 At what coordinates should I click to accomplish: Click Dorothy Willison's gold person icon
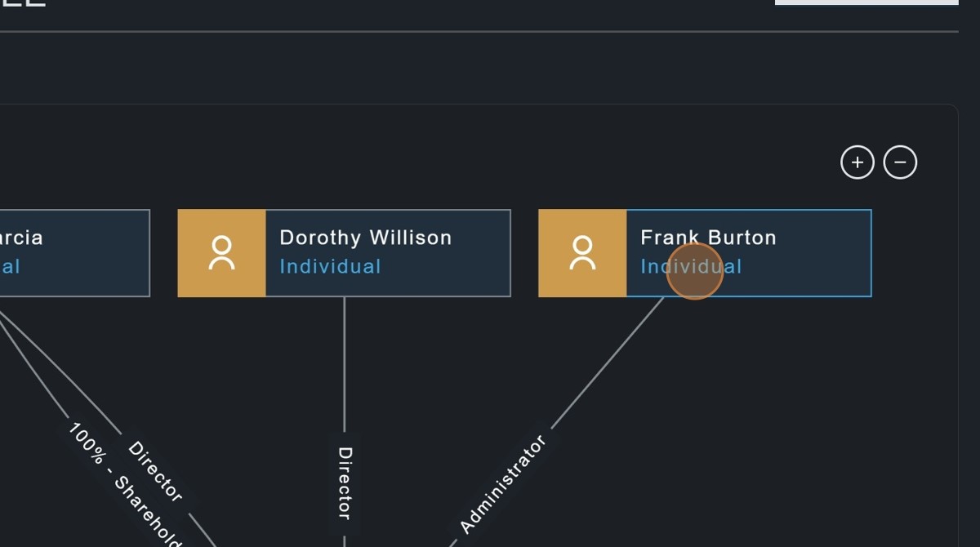click(x=221, y=253)
